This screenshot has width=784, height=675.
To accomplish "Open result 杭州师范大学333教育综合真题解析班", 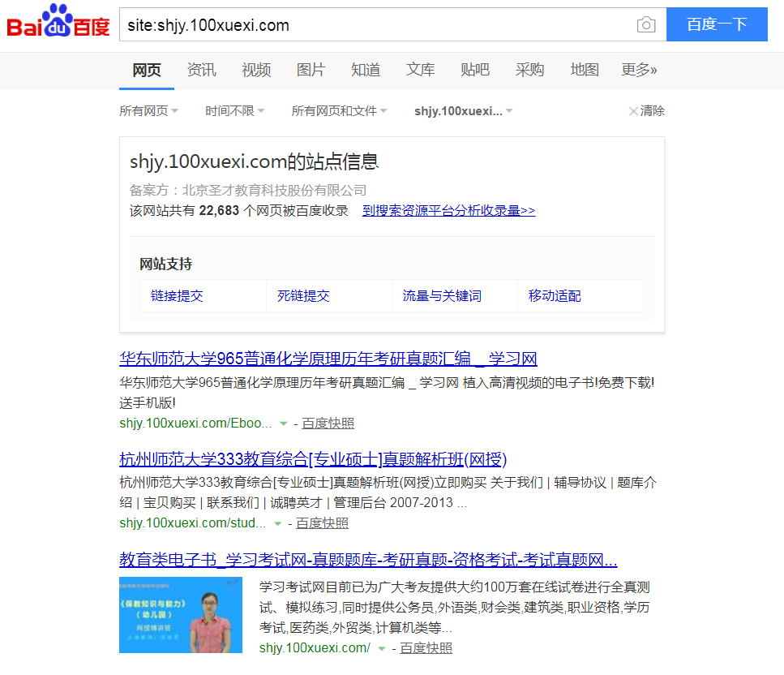I will (313, 459).
